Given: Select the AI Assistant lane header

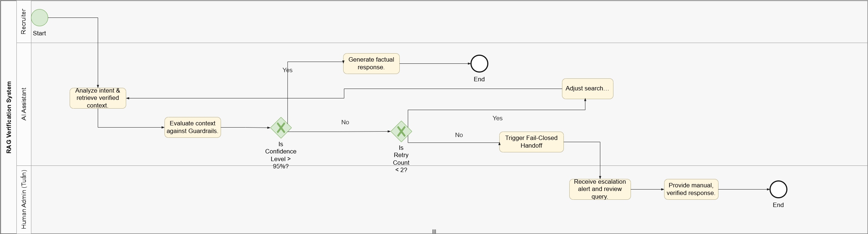Looking at the screenshot, I should [x=24, y=104].
